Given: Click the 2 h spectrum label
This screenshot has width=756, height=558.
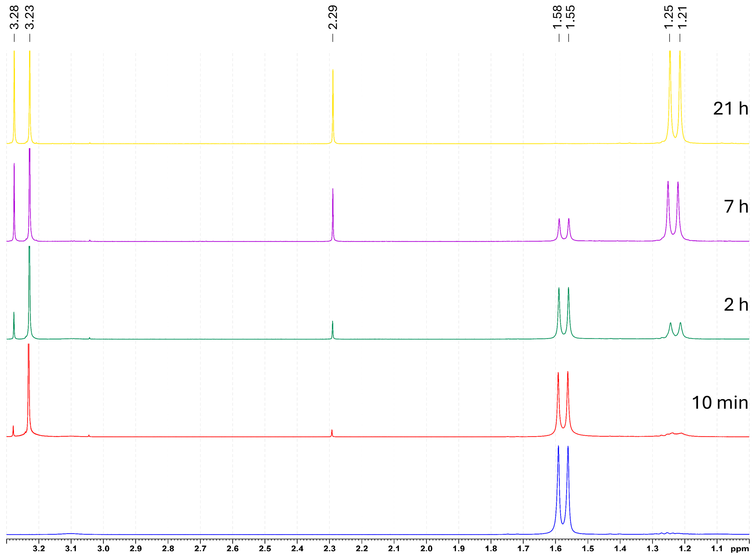Looking at the screenshot, I should (736, 305).
